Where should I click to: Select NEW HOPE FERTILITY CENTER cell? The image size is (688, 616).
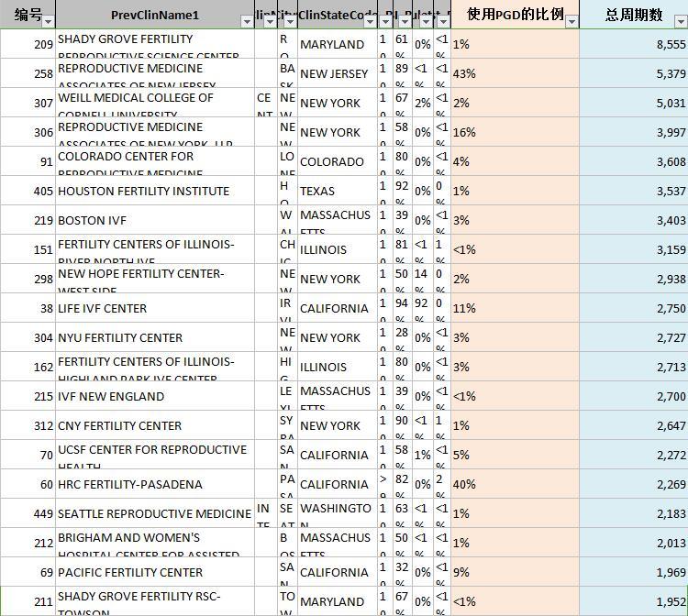tap(155, 279)
